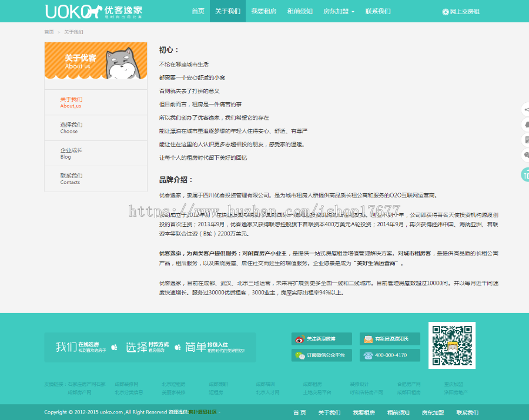
Task: Click the green WeChat icon in footer
Action: (300, 355)
